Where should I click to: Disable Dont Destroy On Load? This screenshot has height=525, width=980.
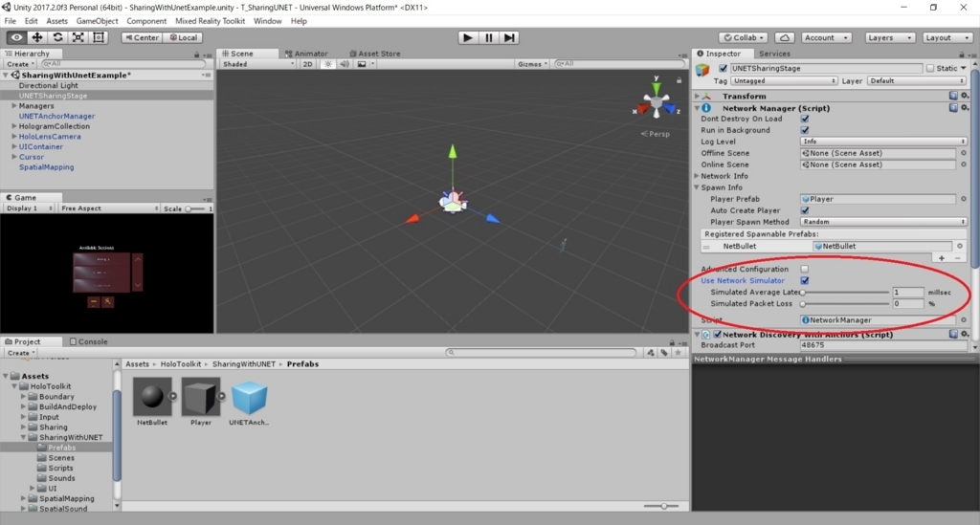pyautogui.click(x=805, y=119)
